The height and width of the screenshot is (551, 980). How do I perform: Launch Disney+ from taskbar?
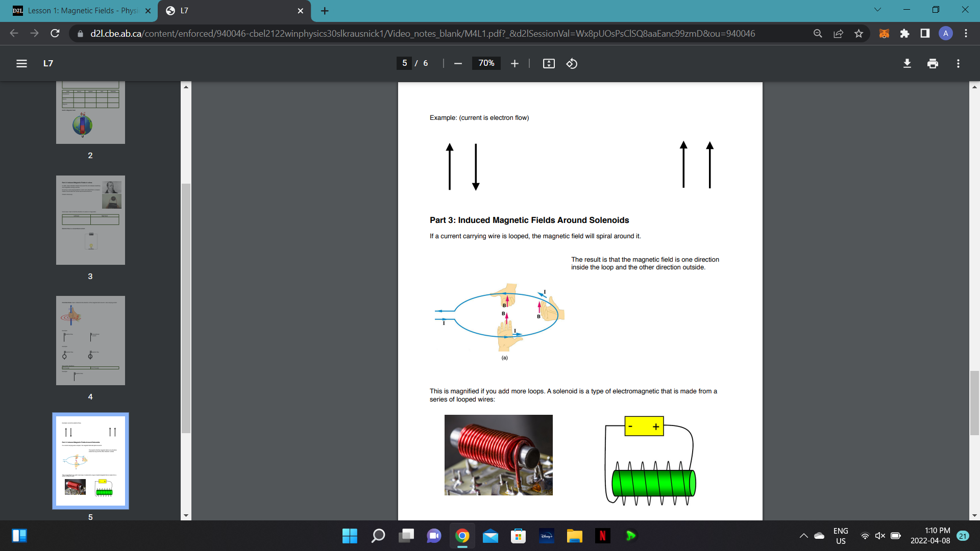coord(547,536)
